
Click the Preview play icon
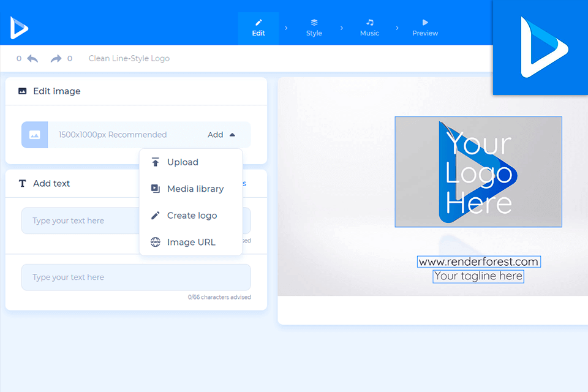click(425, 23)
